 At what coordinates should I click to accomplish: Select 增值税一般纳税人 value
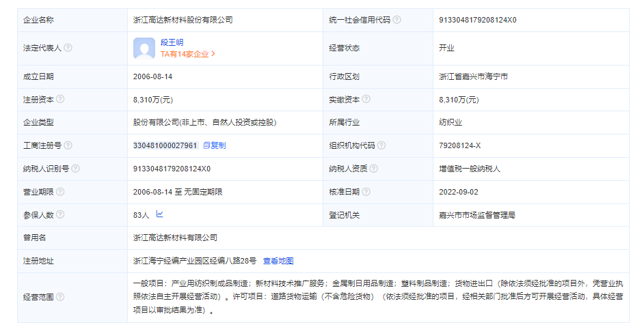[x=470, y=169]
